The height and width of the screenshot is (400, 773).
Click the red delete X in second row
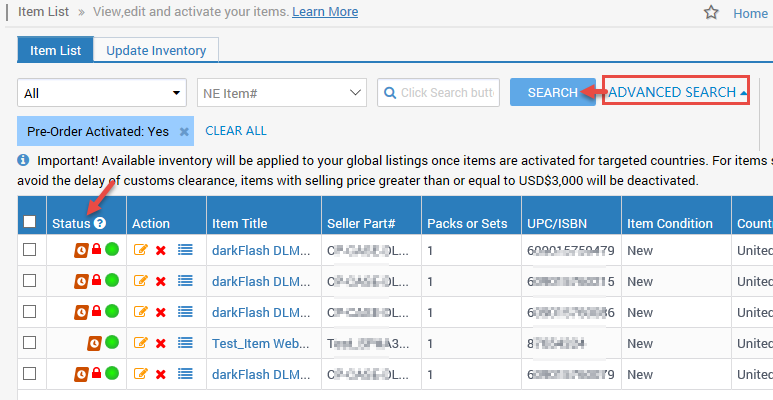point(160,281)
